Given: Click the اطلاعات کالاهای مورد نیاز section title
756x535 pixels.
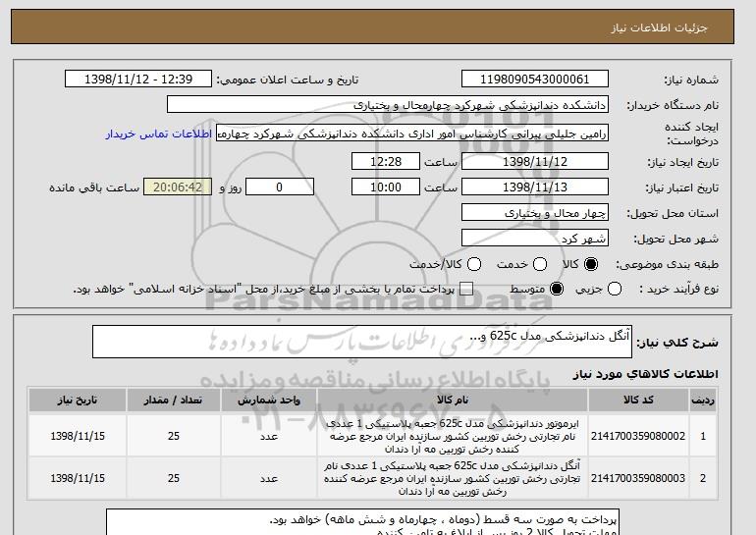Looking at the screenshot, I should 646,375.
